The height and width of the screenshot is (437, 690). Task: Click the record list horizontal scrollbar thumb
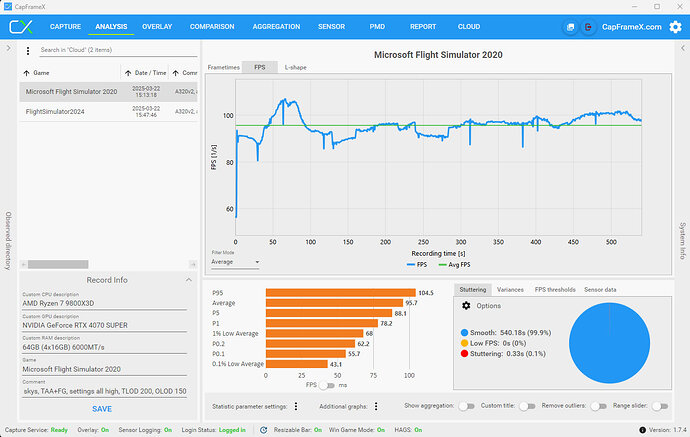[58, 264]
